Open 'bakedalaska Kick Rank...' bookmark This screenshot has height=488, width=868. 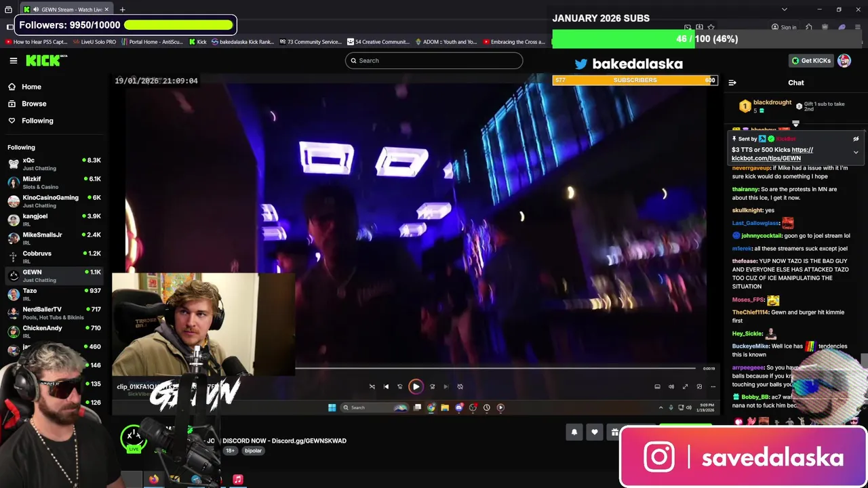coord(243,41)
